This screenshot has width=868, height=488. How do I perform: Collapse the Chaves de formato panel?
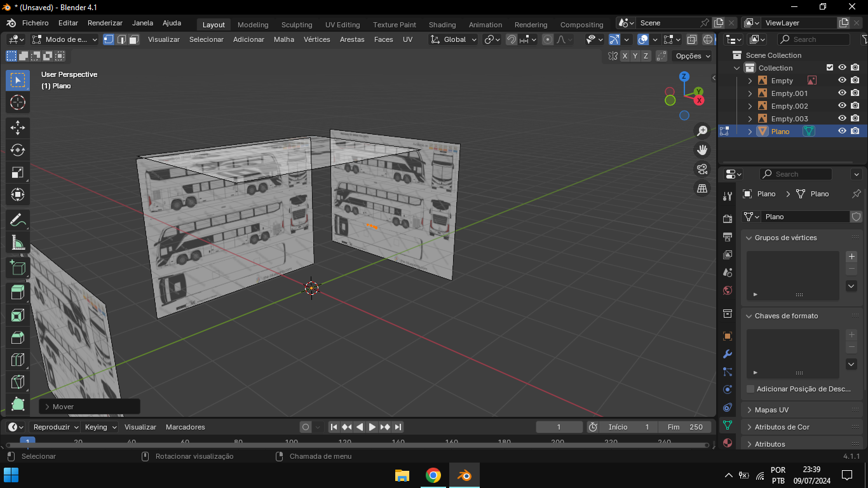pyautogui.click(x=749, y=316)
